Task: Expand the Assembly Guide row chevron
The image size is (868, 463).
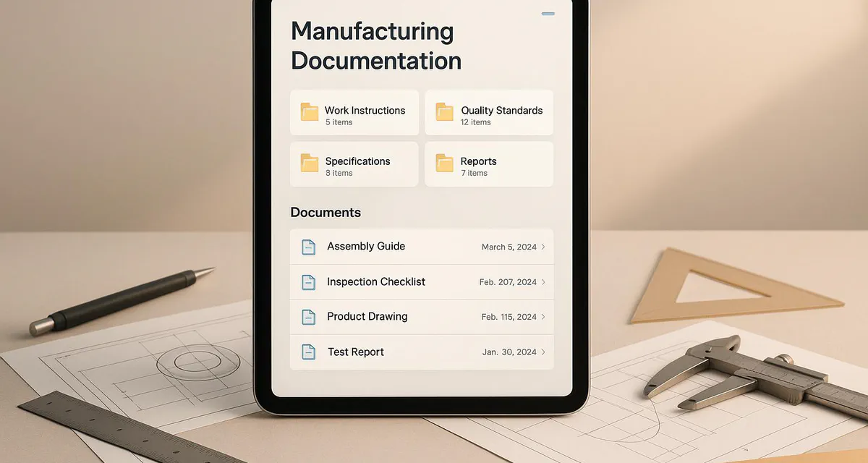Action: [x=542, y=246]
